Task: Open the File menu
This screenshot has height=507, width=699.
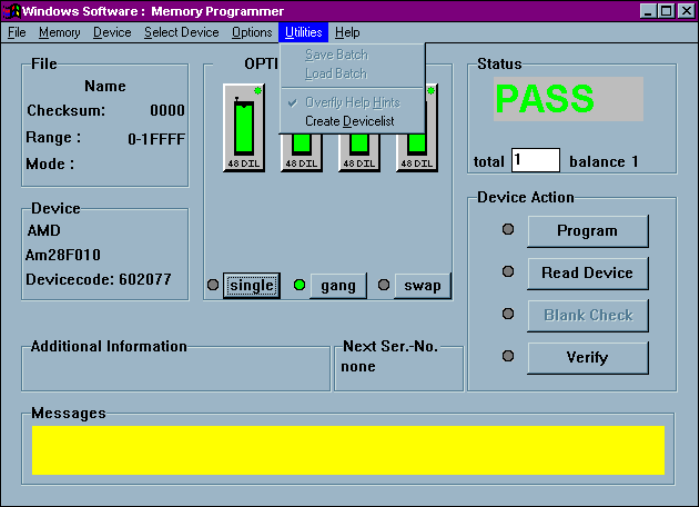Action: coord(17,33)
